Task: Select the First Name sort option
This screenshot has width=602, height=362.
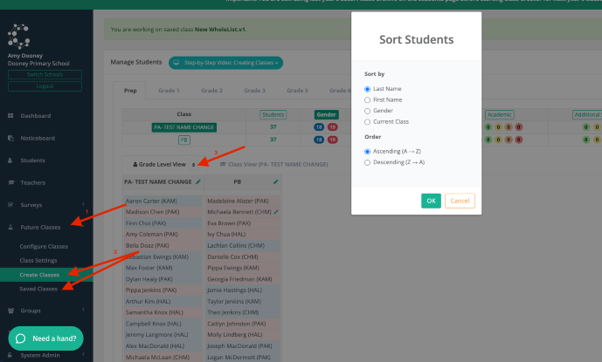Action: click(x=367, y=100)
